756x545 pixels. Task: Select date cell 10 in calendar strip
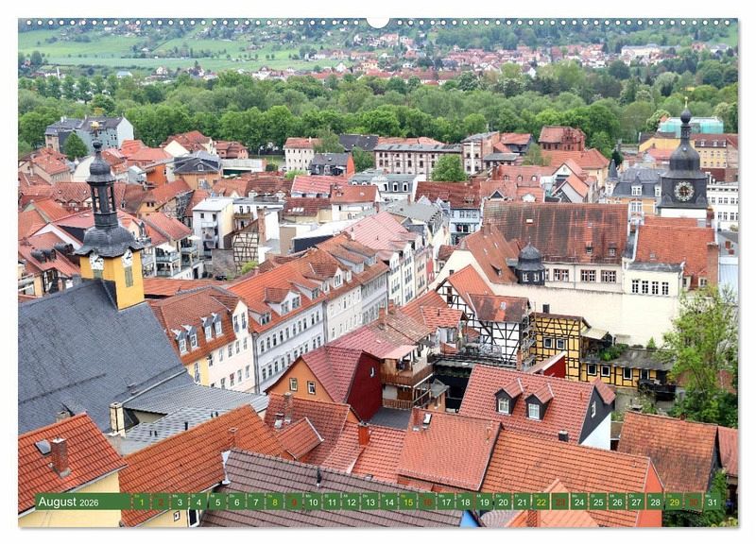tap(313, 502)
